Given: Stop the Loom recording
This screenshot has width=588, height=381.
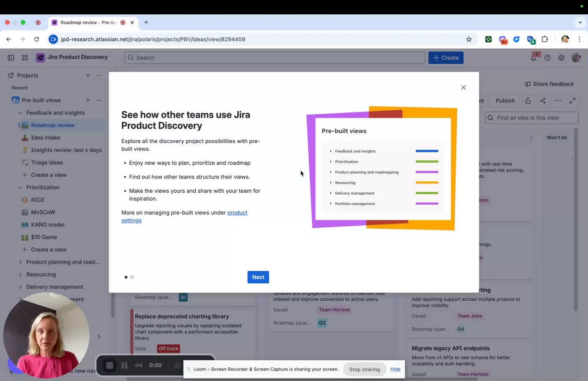Looking at the screenshot, I should 109,365.
